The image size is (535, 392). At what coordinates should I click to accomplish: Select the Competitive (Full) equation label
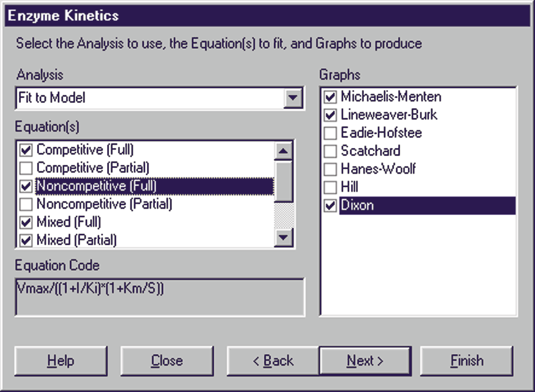point(85,149)
